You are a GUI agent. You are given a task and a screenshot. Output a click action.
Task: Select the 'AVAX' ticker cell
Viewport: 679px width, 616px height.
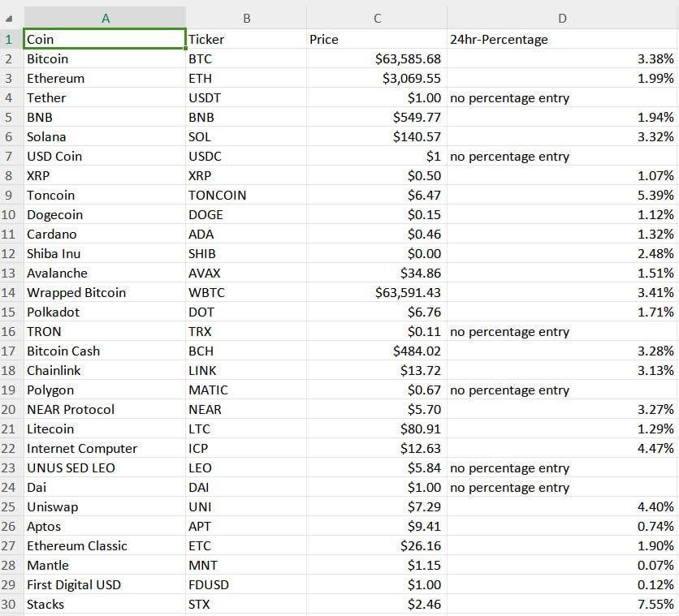(x=246, y=273)
